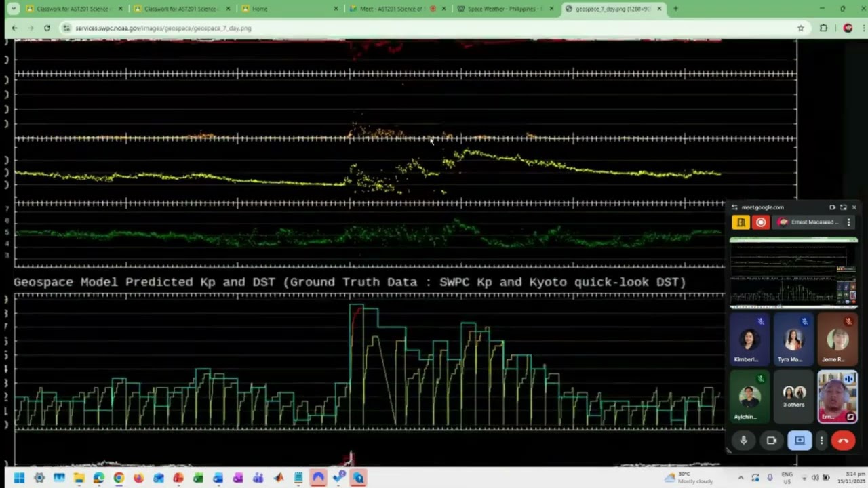Select Aylchin... participant tile
Viewport: 868px width, 488px height.
pos(749,396)
